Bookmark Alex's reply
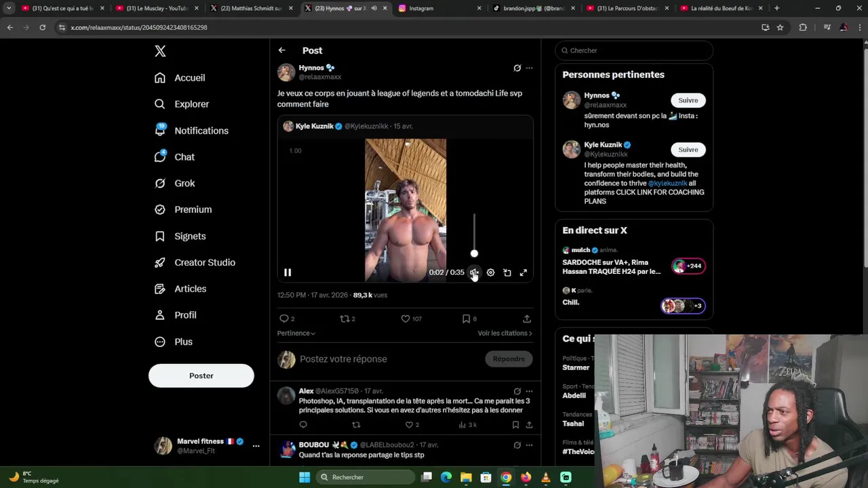The height and width of the screenshot is (488, 868). click(515, 425)
